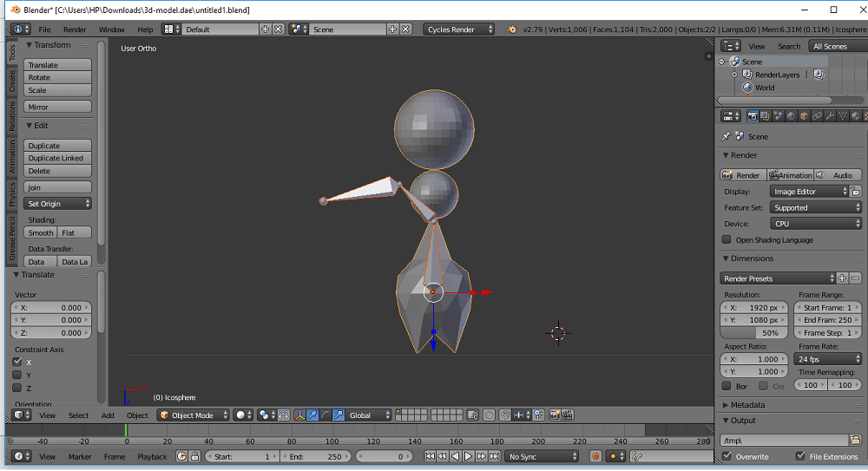Image resolution: width=868 pixels, height=471 pixels.
Task: Jump to last frame in timeline
Action: point(495,456)
